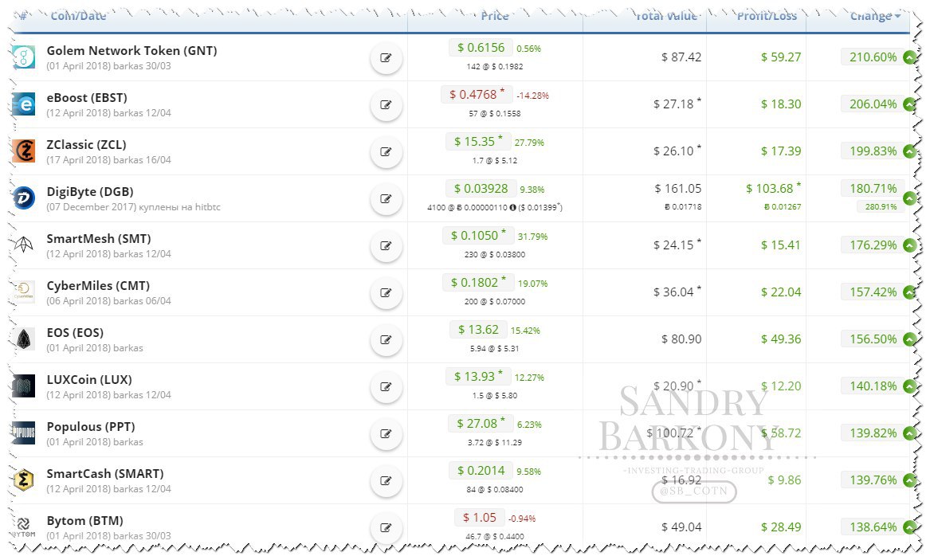Screen dimensions: 930x560
Task: Click the $ 0.03928 price badge
Action: point(481,189)
